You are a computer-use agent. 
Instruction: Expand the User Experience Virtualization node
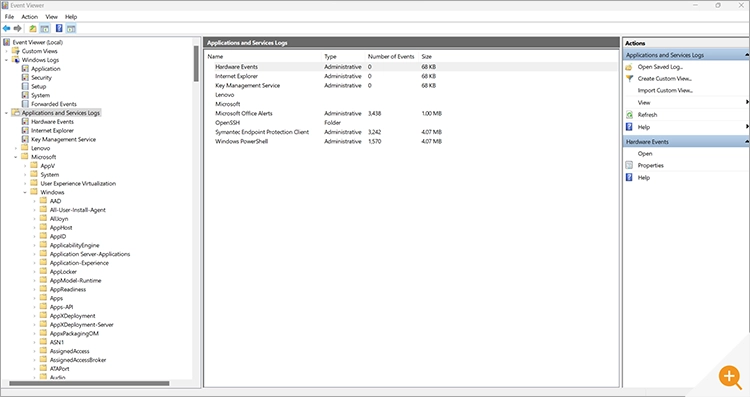tap(25, 184)
